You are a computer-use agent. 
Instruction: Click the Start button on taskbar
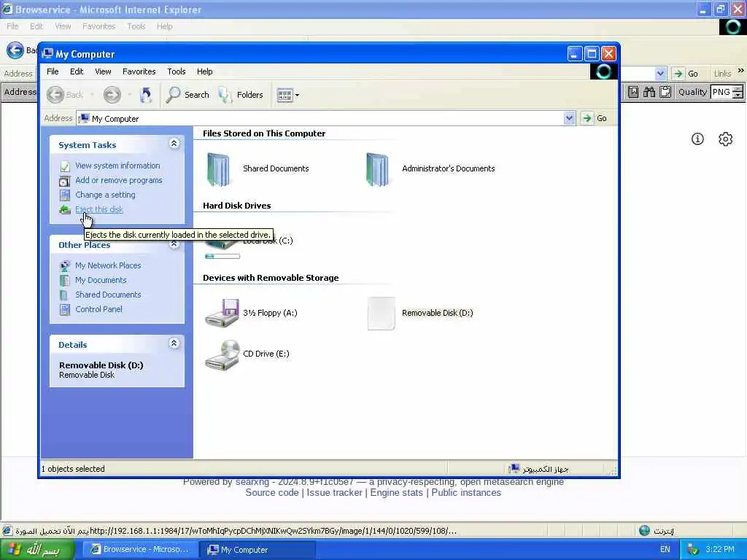(37, 550)
